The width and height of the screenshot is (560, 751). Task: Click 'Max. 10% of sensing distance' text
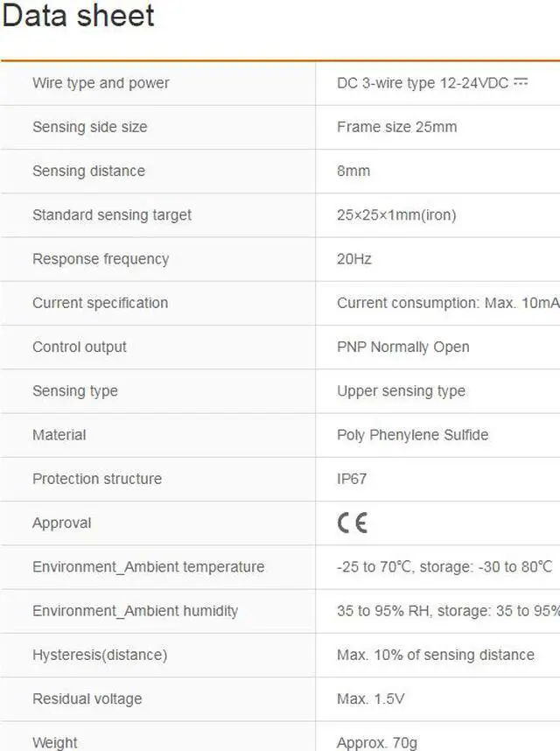435,655
